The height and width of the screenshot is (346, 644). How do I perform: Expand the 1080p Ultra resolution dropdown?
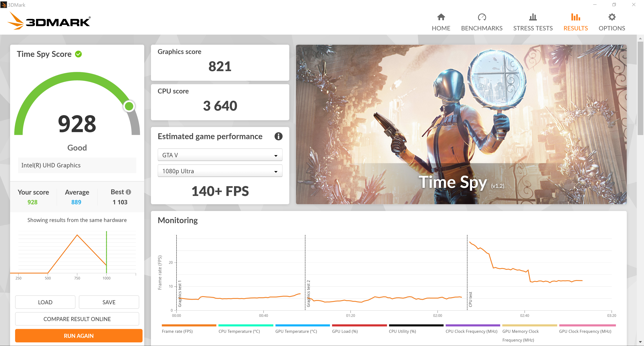[x=220, y=171]
